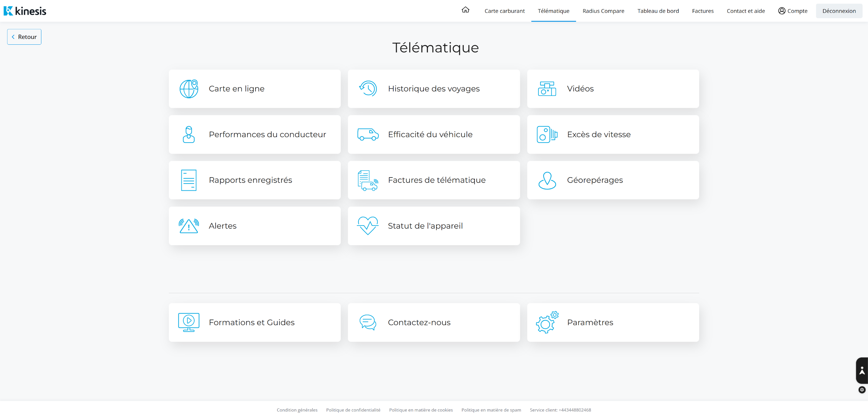868x419 pixels.
Task: Open Politique de confidentialité footer link
Action: click(353, 410)
